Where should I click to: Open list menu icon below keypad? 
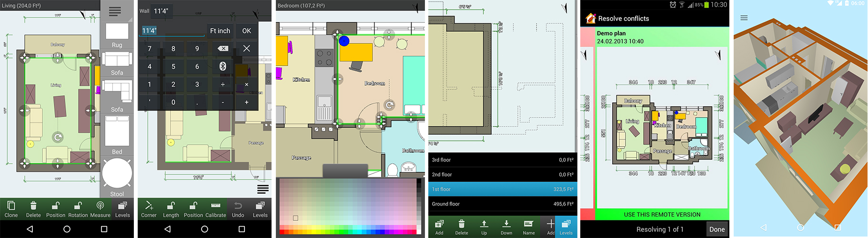(263, 189)
